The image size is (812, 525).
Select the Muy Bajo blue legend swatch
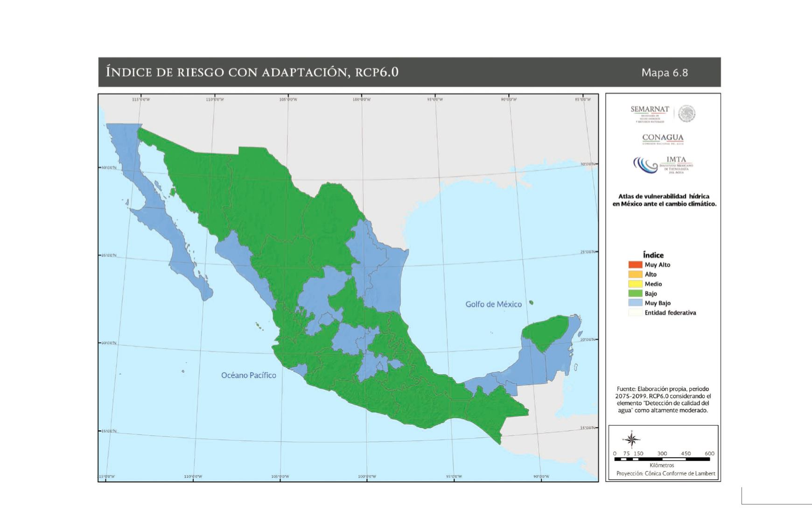point(635,303)
